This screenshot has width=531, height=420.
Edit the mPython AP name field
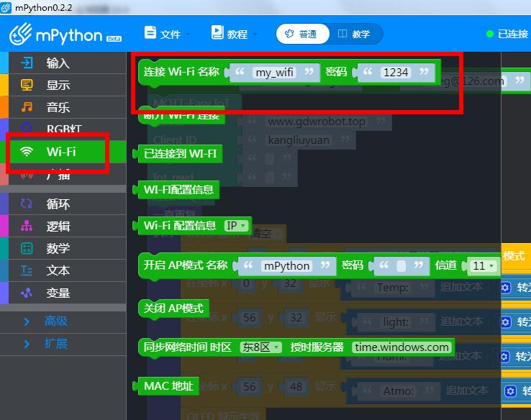pyautogui.click(x=286, y=266)
